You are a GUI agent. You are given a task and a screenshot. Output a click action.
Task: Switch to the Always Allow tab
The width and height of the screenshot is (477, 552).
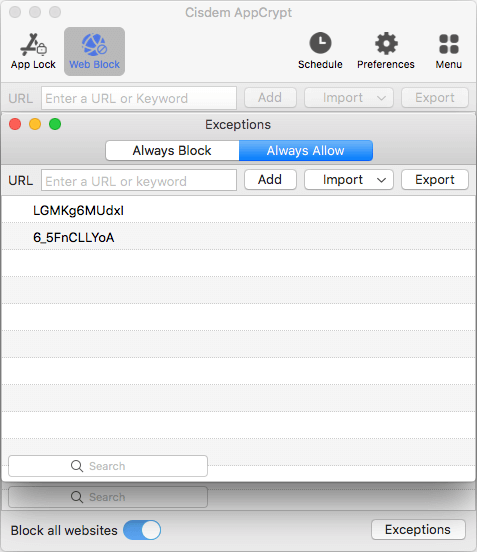(x=306, y=151)
